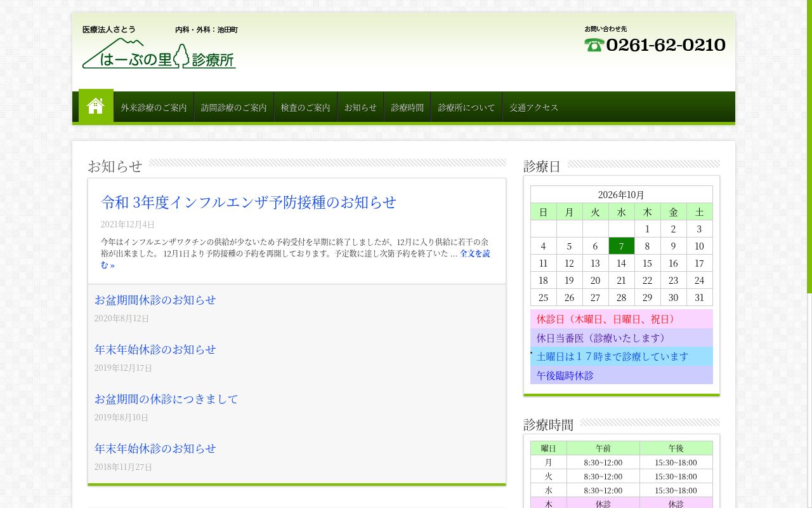Click the 午後臨時休診 legend entry
Image resolution: width=812 pixels, height=508 pixels.
[622, 375]
